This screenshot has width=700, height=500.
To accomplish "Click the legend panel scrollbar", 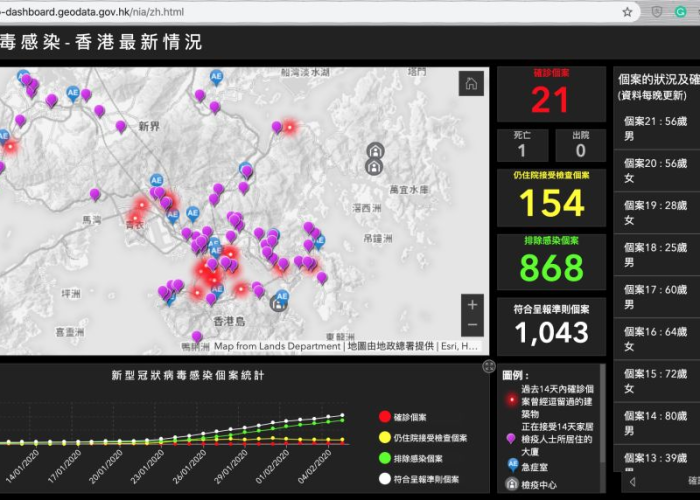I will point(603,413).
